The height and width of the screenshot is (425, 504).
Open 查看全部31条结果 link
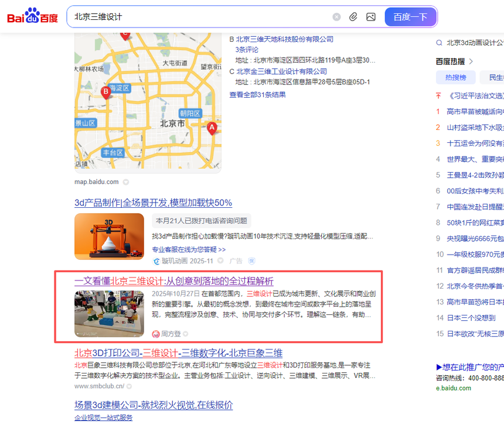(257, 95)
